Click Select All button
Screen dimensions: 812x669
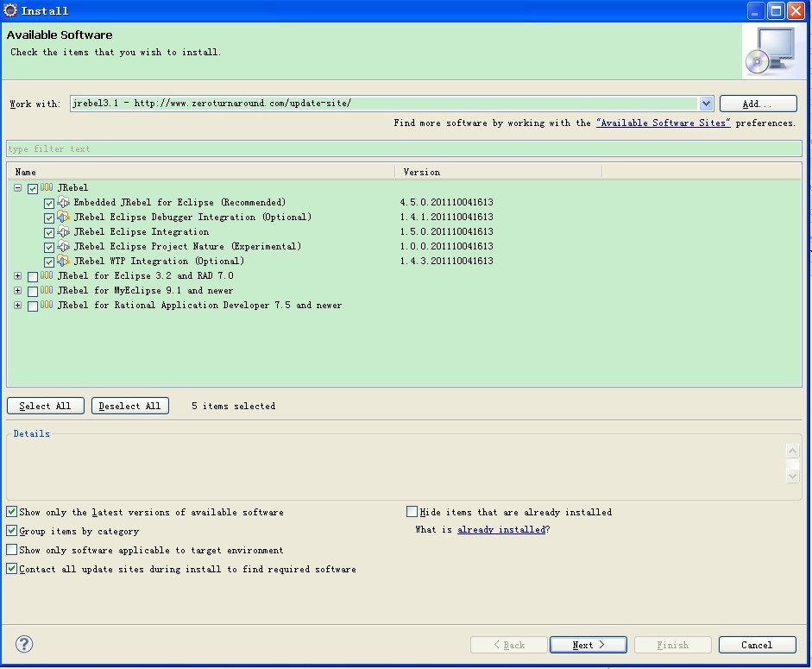pos(46,406)
